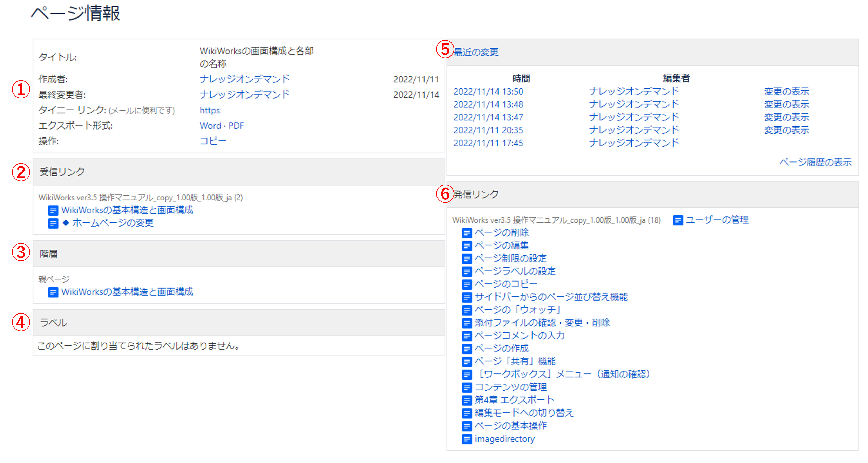
Task: Export page as PDF
Action: tap(236, 126)
